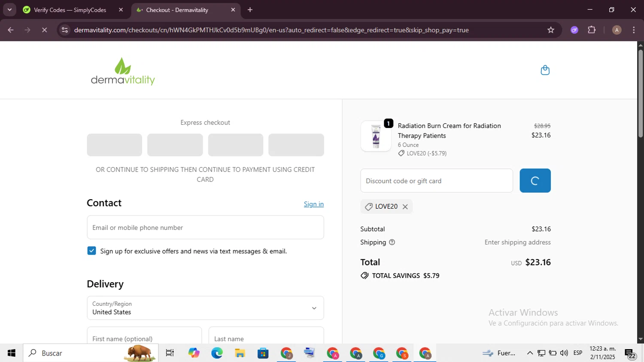This screenshot has width=644, height=362.
Task: Open the shopping bag cart icon
Action: click(545, 70)
